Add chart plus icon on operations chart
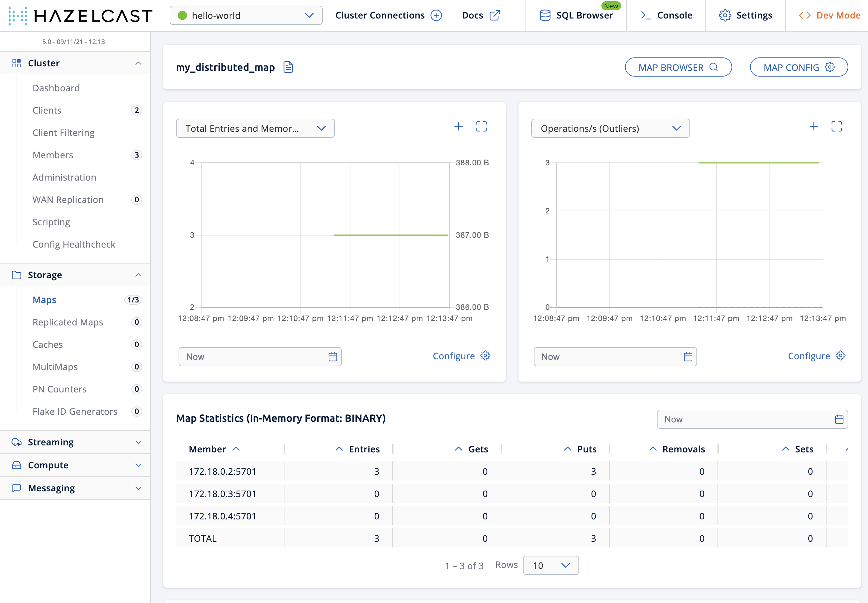Screen dimensions: 868x603 point(814,127)
